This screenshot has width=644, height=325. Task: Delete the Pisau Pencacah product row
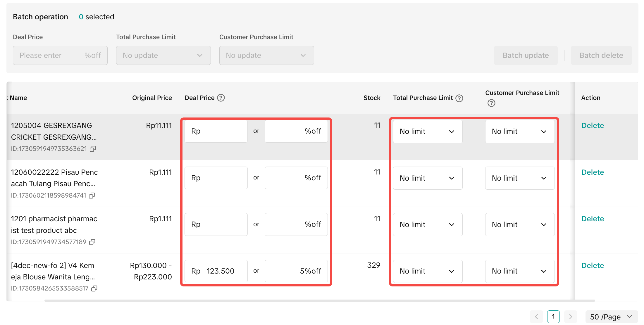point(593,172)
